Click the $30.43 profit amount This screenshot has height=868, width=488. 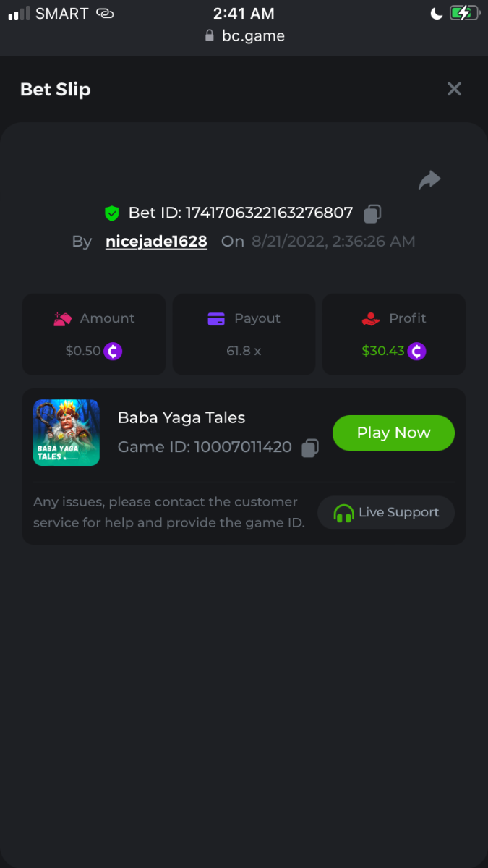pos(383,351)
